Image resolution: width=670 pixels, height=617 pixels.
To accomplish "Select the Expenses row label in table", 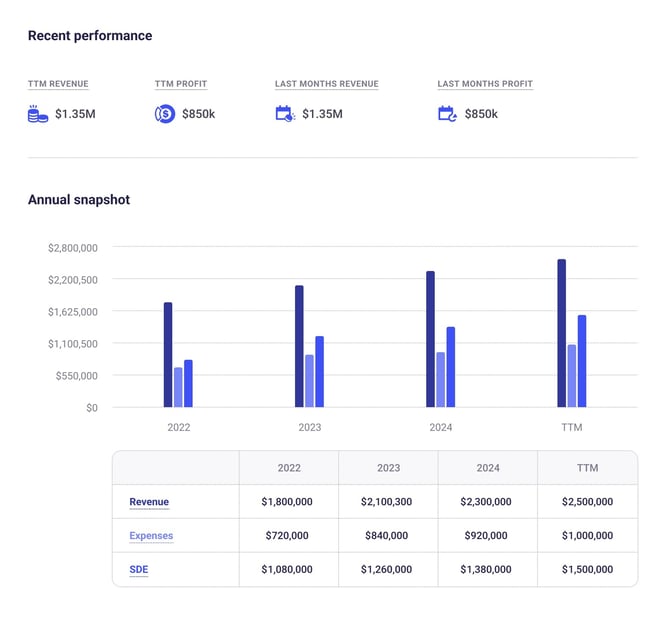I will [x=151, y=536].
